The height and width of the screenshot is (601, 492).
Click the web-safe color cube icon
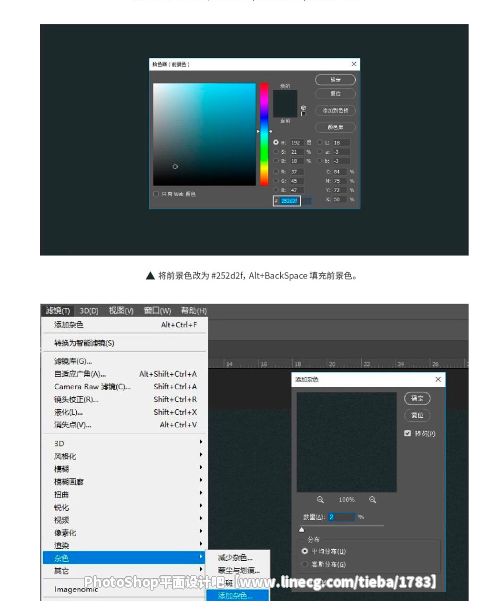pos(303,108)
